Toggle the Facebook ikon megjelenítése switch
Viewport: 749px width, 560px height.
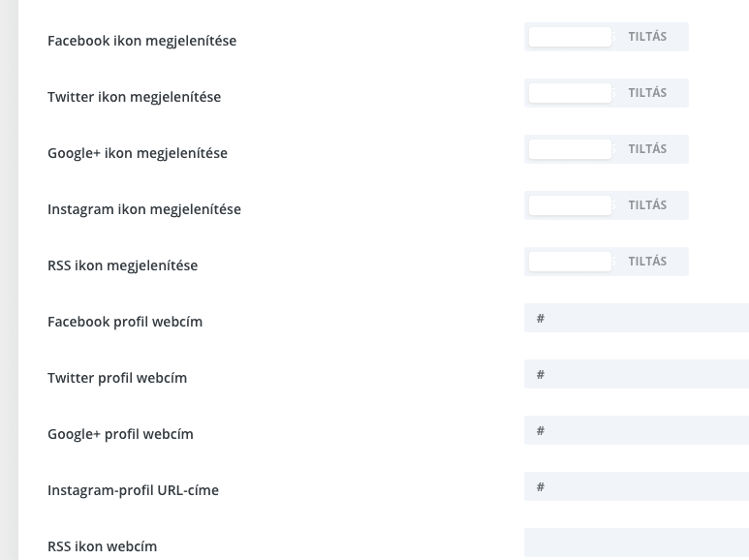607,37
